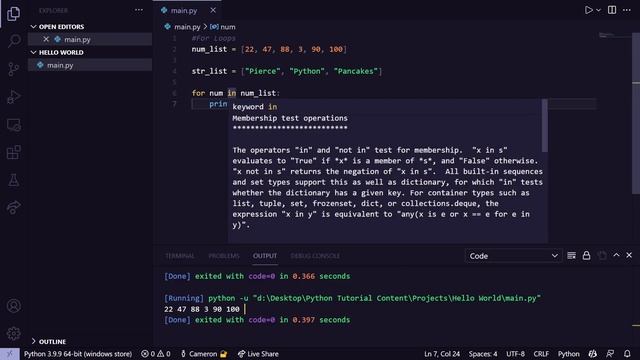Open Source Control view

point(13,69)
